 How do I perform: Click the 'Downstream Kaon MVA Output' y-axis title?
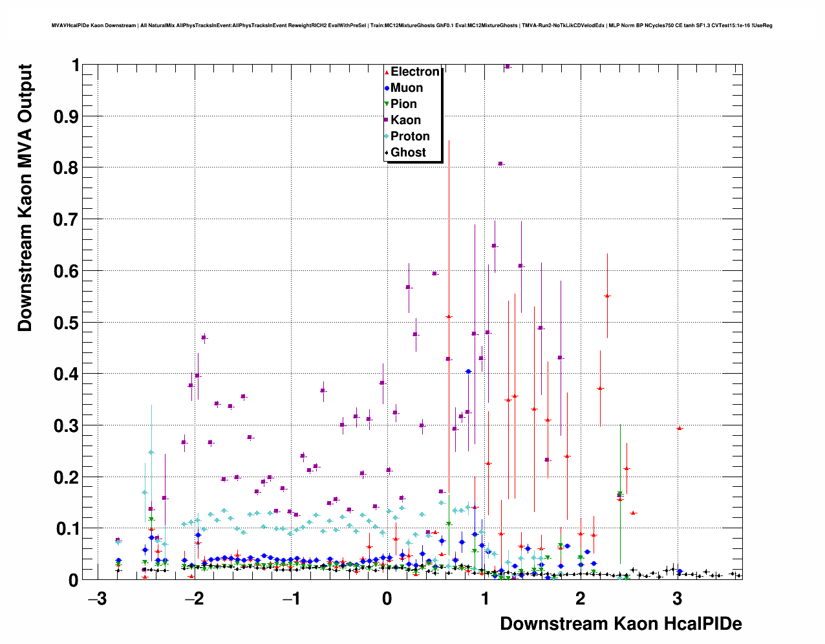click(25, 198)
